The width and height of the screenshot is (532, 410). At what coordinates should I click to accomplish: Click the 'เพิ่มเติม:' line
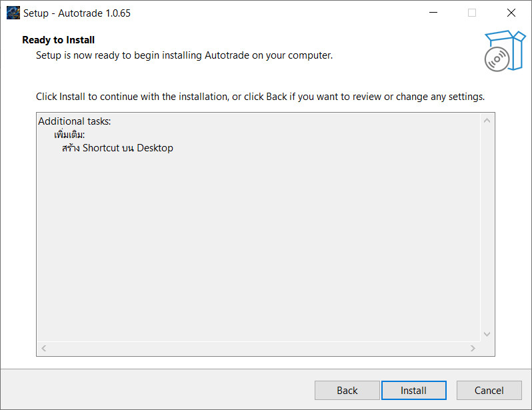point(69,135)
